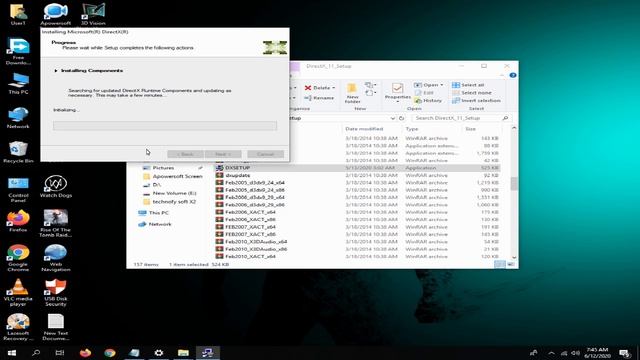Sort by Date modified column header

[x=364, y=129]
